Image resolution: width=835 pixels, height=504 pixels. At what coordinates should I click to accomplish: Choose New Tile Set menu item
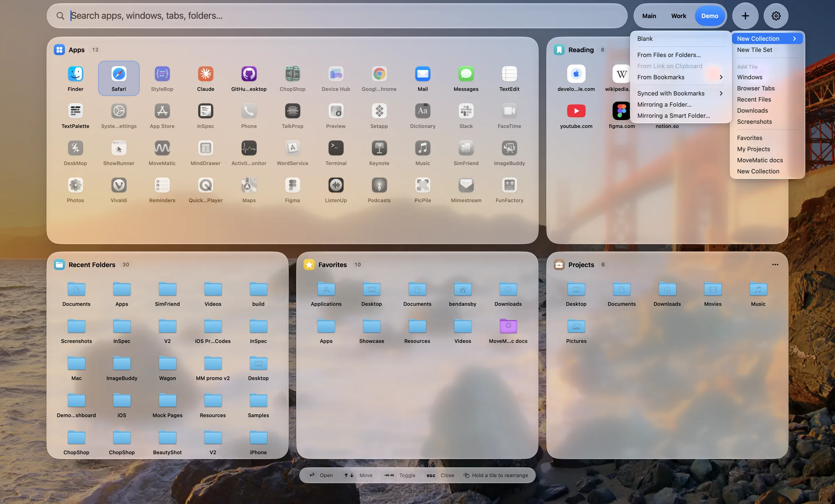(767, 50)
